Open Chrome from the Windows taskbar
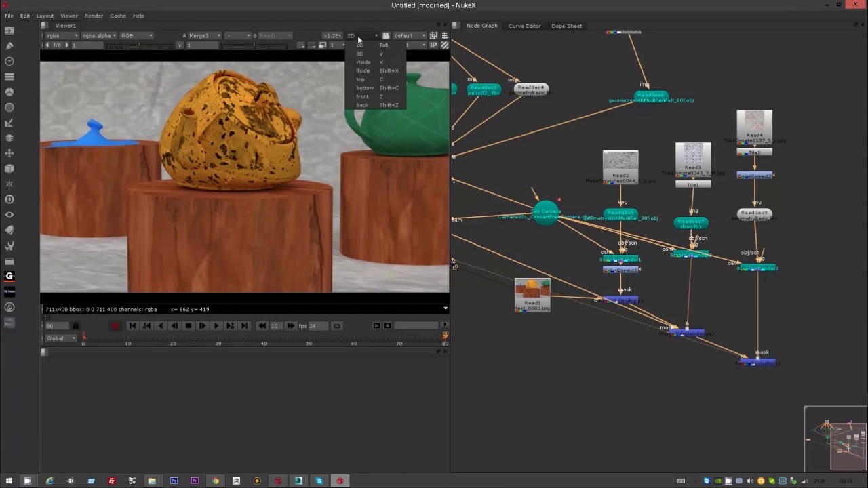The width and height of the screenshot is (868, 488). [x=216, y=481]
